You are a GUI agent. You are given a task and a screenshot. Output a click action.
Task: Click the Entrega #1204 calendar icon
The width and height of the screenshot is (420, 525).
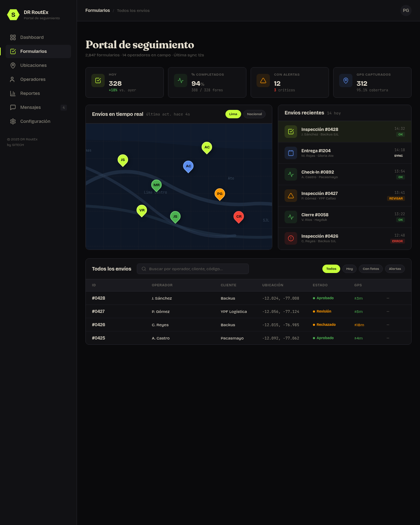291,153
